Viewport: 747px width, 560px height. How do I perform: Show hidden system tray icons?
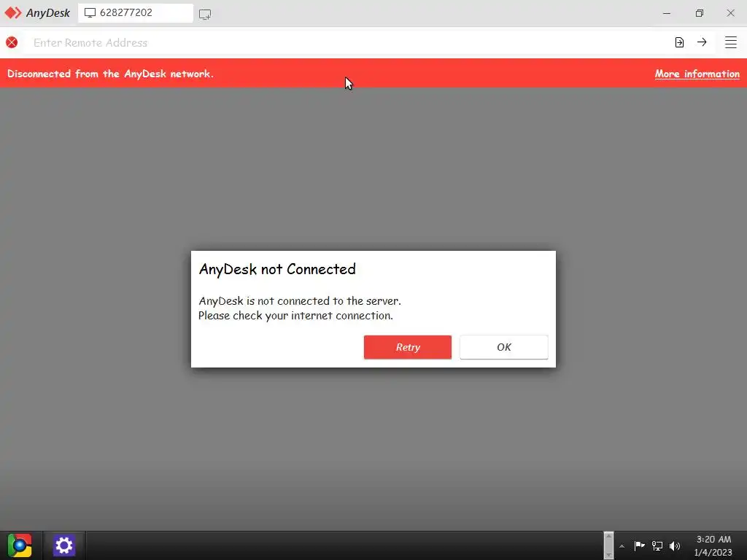622,546
